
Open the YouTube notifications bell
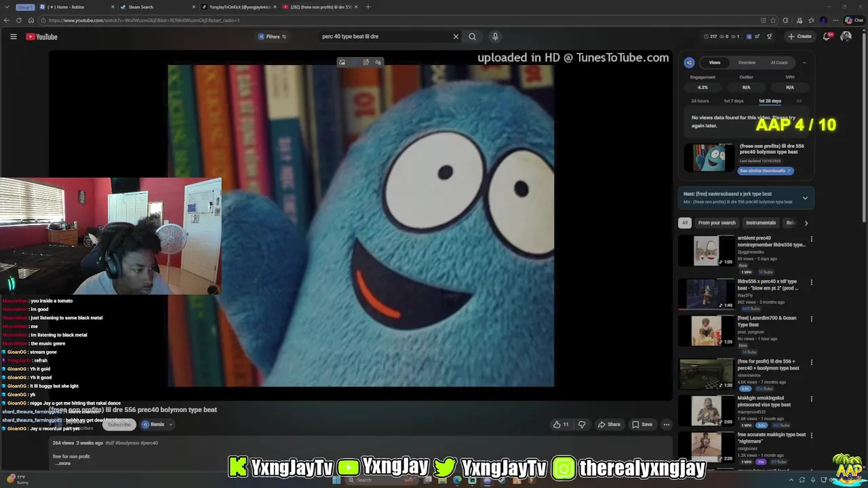click(827, 37)
